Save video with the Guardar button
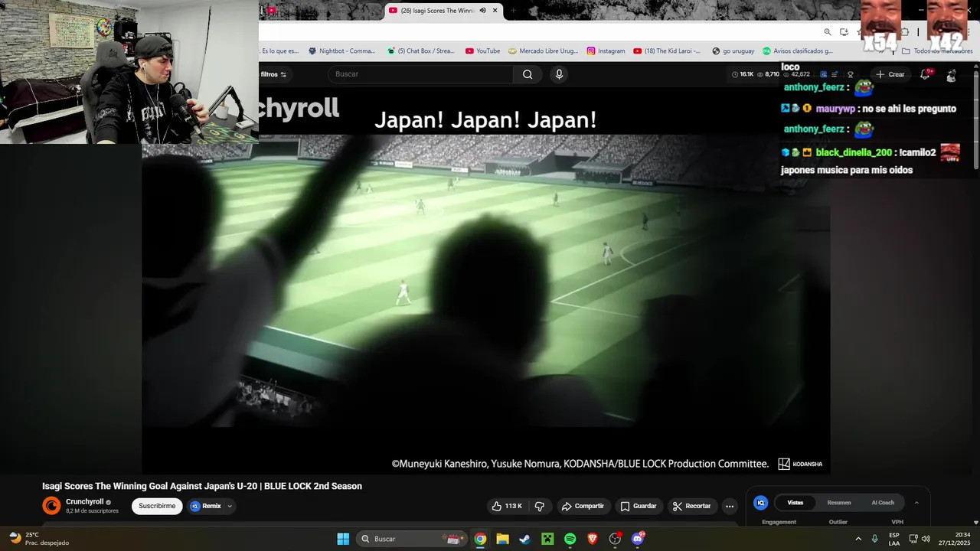 click(x=639, y=506)
